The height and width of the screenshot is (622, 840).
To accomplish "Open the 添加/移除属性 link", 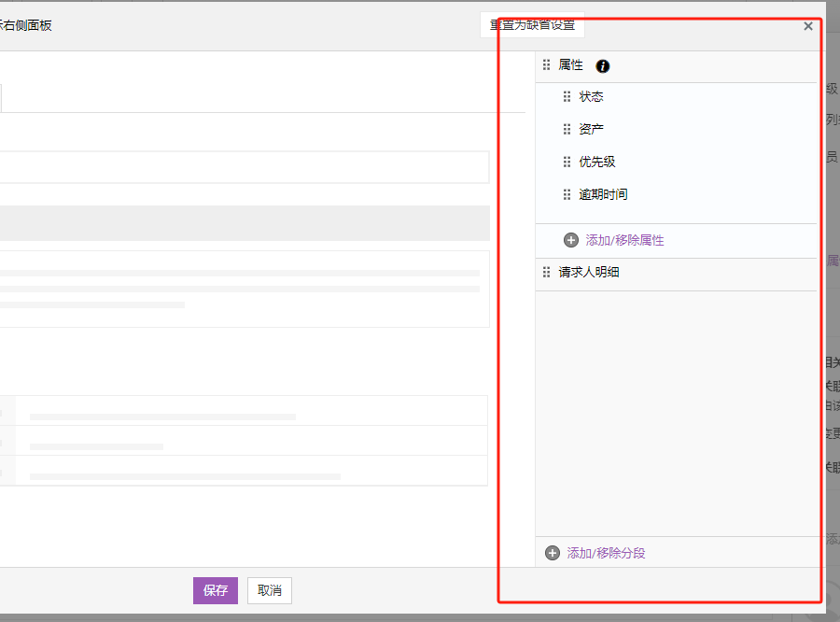I will coord(624,240).
